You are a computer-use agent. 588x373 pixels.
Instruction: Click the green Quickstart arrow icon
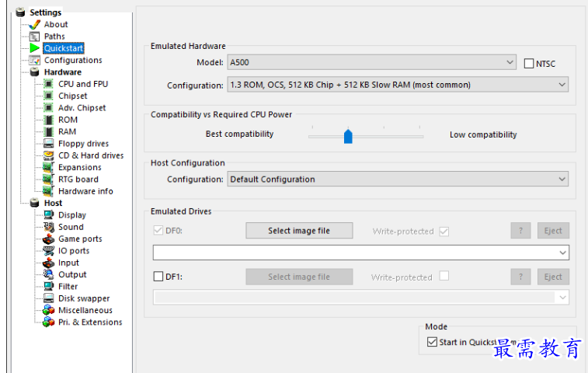click(x=34, y=48)
